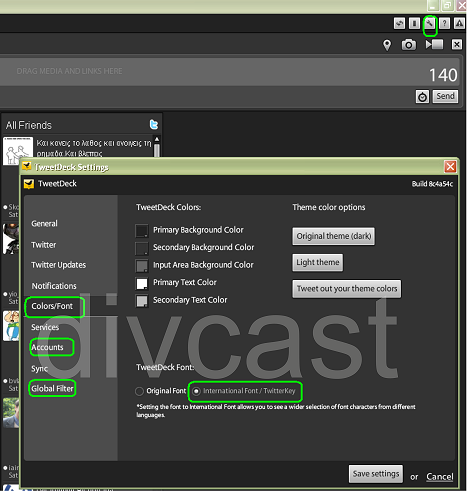Click Tweet out your theme colors
The image size is (467, 492).
click(x=347, y=289)
